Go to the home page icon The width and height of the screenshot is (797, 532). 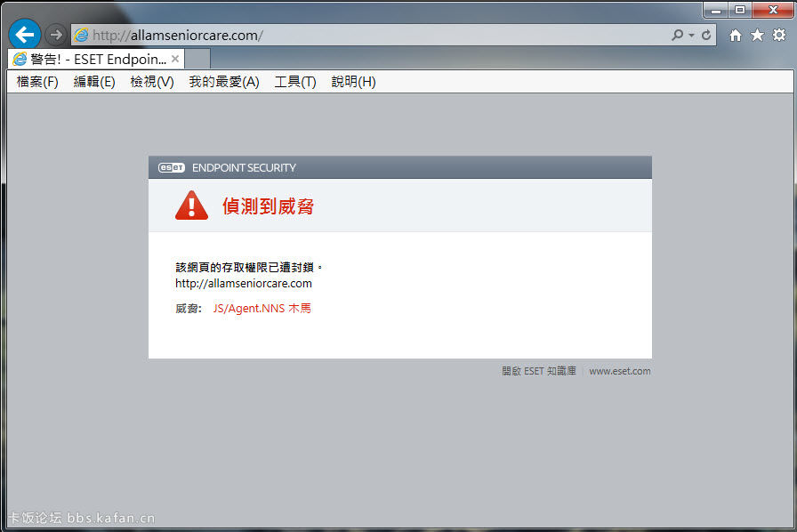pyautogui.click(x=735, y=35)
